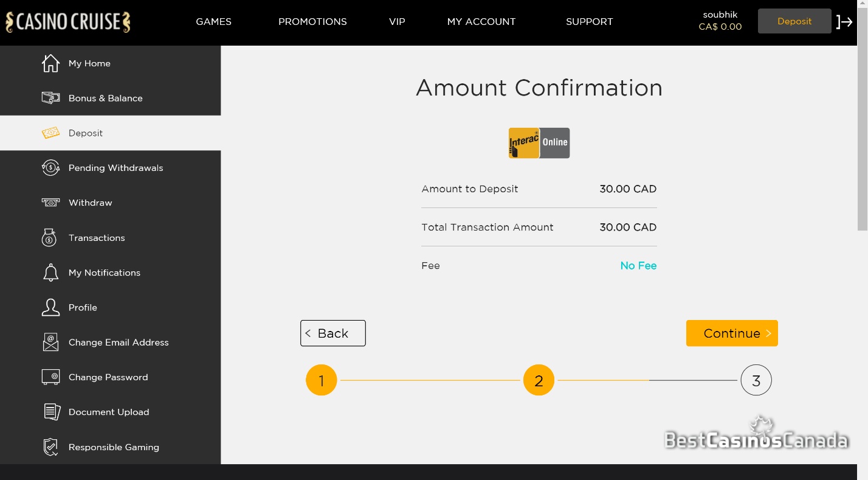
Task: Click the Change Password safe icon
Action: (50, 377)
